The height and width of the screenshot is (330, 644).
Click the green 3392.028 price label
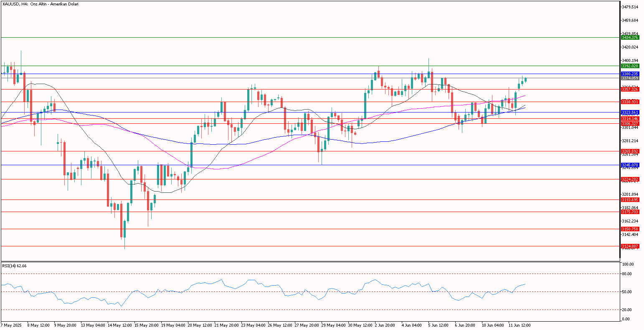point(630,66)
